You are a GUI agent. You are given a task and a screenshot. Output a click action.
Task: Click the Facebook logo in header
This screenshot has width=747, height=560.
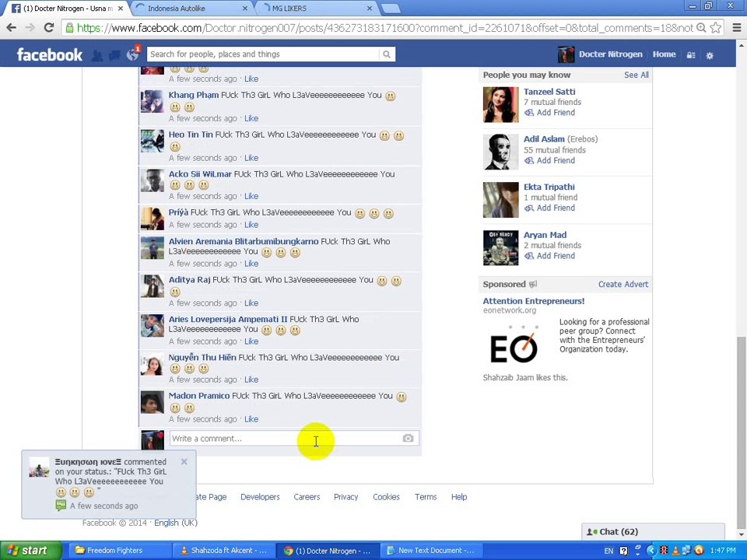pyautogui.click(x=50, y=54)
